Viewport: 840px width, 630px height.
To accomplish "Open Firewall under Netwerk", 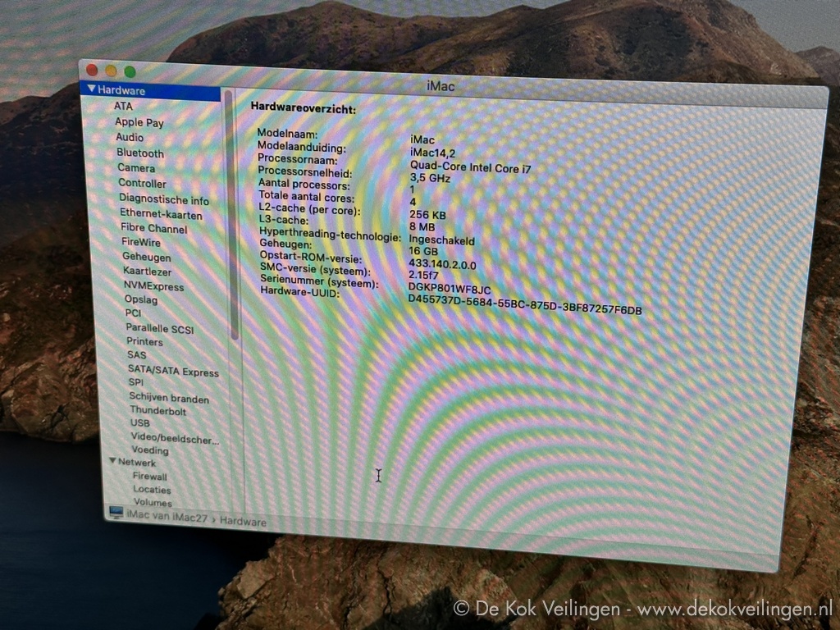I will tap(149, 476).
